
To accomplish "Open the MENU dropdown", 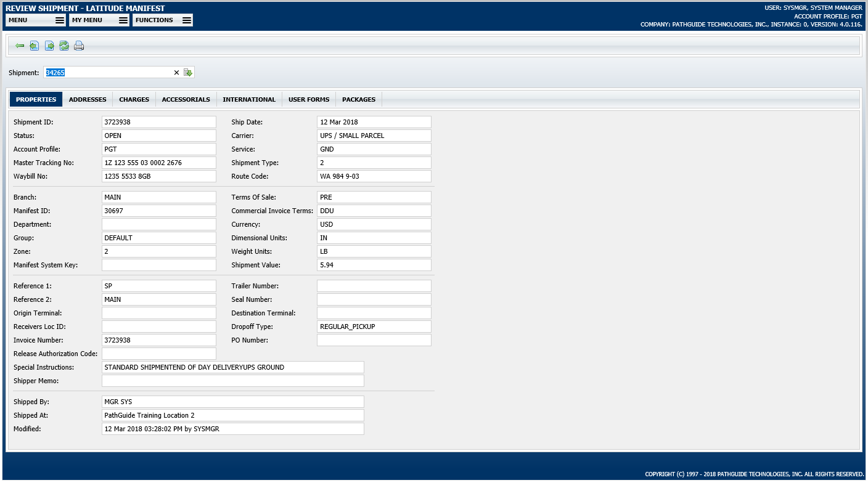I will [35, 20].
